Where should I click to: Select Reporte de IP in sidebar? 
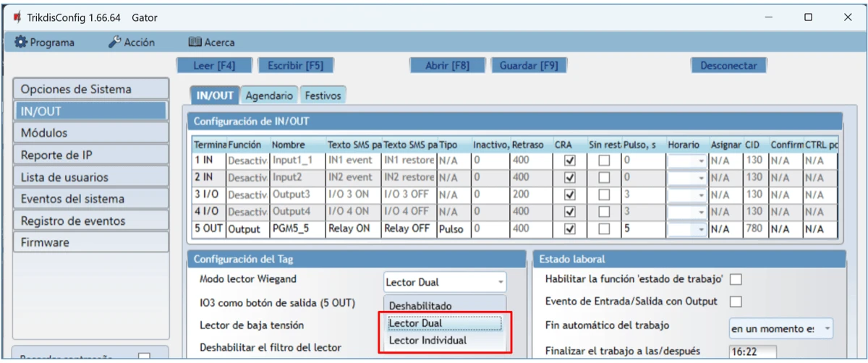tap(90, 155)
